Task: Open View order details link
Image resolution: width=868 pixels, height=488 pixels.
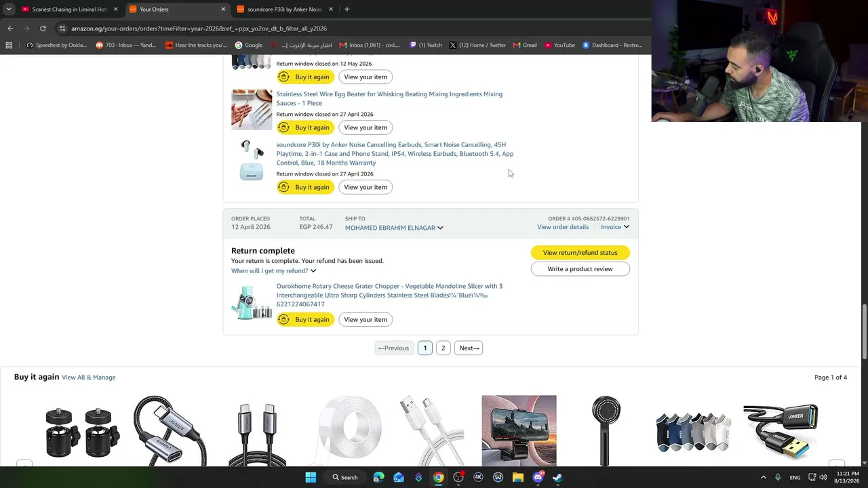Action: [x=563, y=227]
